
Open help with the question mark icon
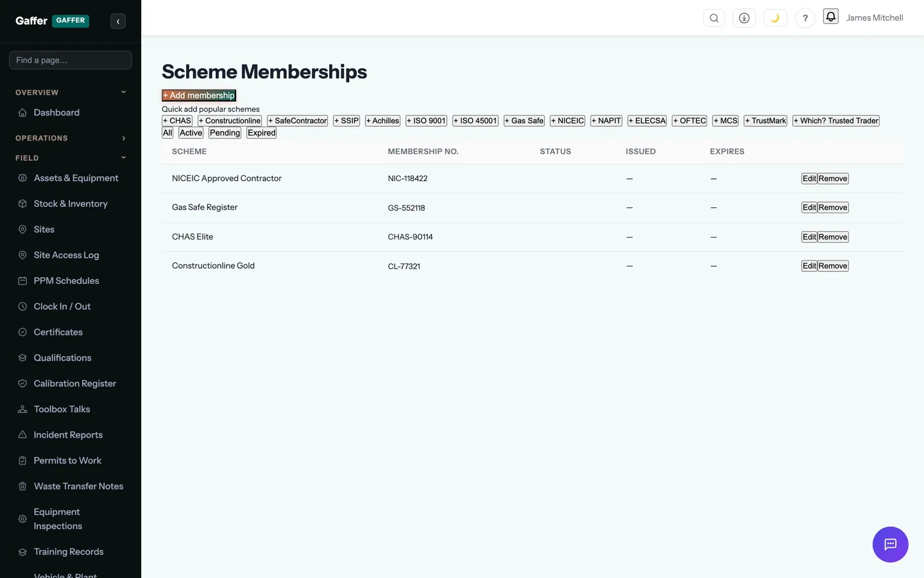click(805, 18)
